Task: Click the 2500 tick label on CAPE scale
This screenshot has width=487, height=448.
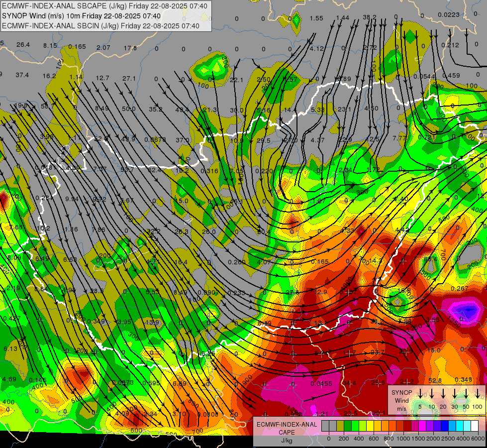Action: tap(448, 439)
